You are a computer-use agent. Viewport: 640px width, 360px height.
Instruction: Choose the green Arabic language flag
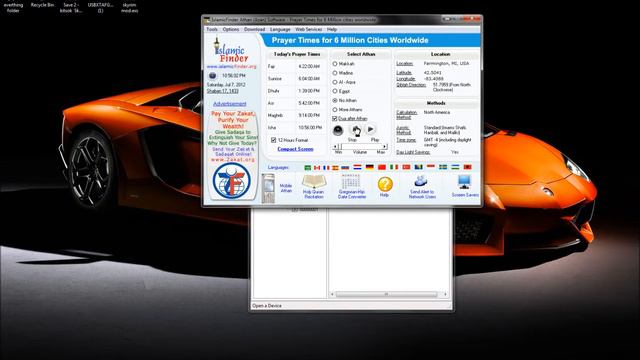308,167
